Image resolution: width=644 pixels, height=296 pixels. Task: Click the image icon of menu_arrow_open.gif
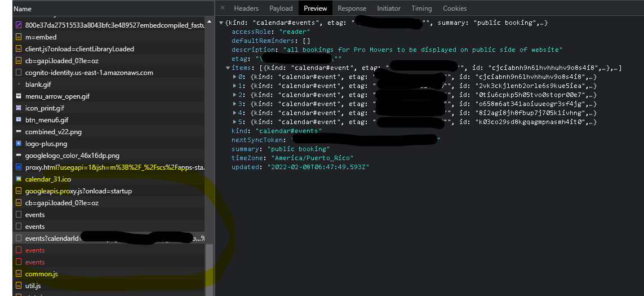[19, 96]
